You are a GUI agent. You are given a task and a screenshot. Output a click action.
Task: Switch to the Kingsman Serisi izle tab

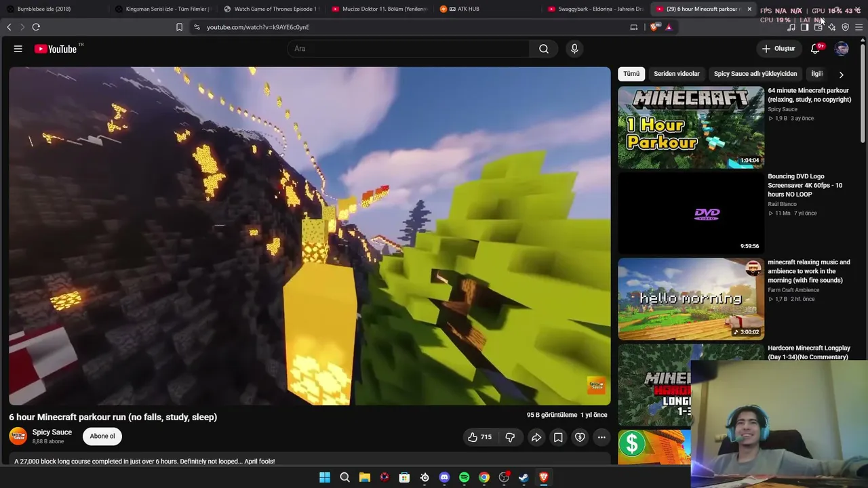(163, 9)
